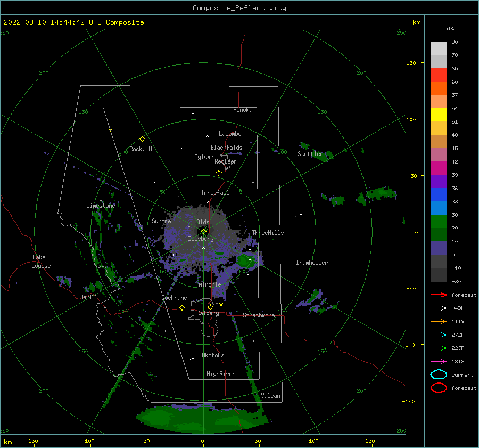Click the purple swatch between 39 and 36
Screen dimensions: 479x448
click(x=439, y=181)
